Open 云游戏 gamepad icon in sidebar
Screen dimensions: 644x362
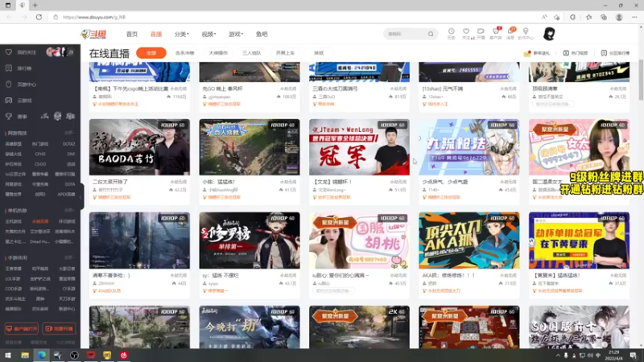point(9,100)
